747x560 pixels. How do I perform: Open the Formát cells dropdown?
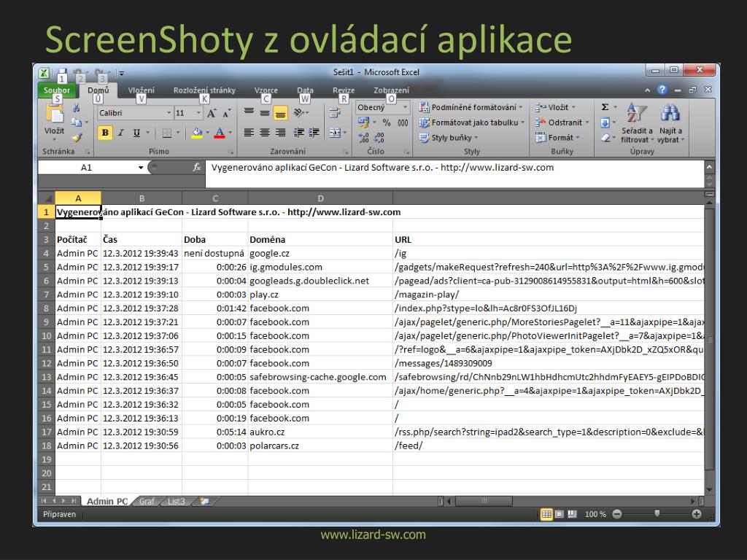tap(557, 138)
